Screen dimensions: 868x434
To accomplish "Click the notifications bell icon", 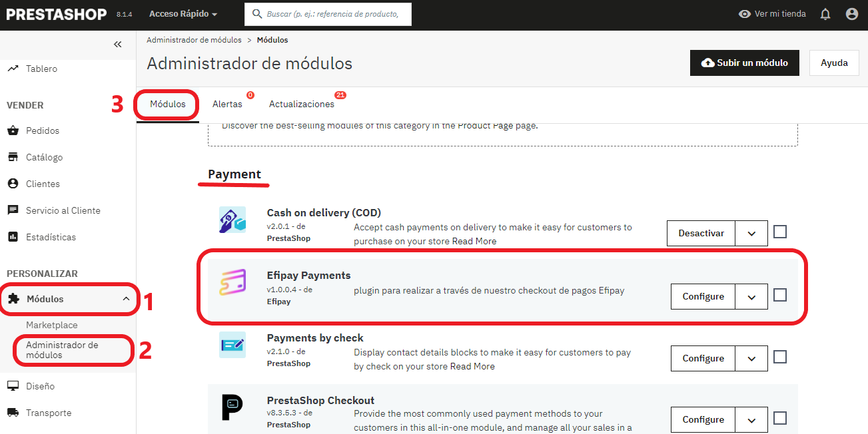I will tap(825, 14).
